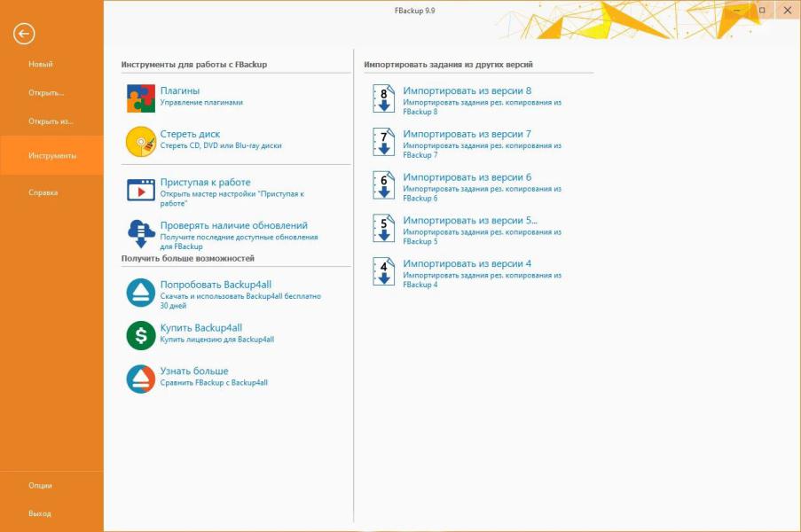Select Импортировать из версии 6

pos(467,177)
